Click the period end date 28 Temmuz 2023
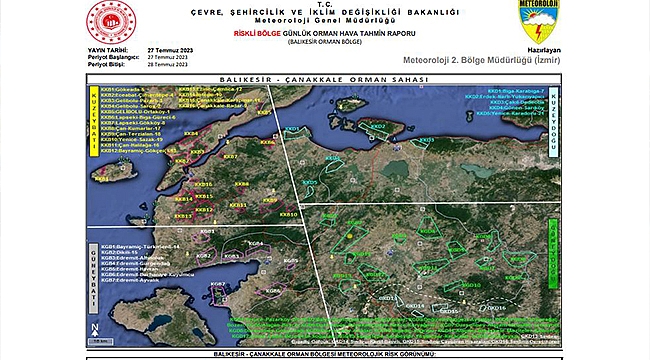This screenshot has height=360, width=650. point(167,64)
